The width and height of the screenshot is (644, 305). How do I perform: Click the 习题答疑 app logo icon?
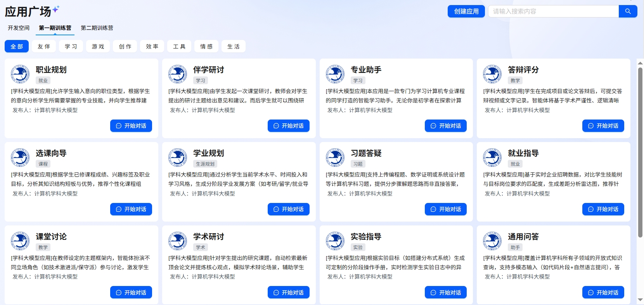(335, 158)
